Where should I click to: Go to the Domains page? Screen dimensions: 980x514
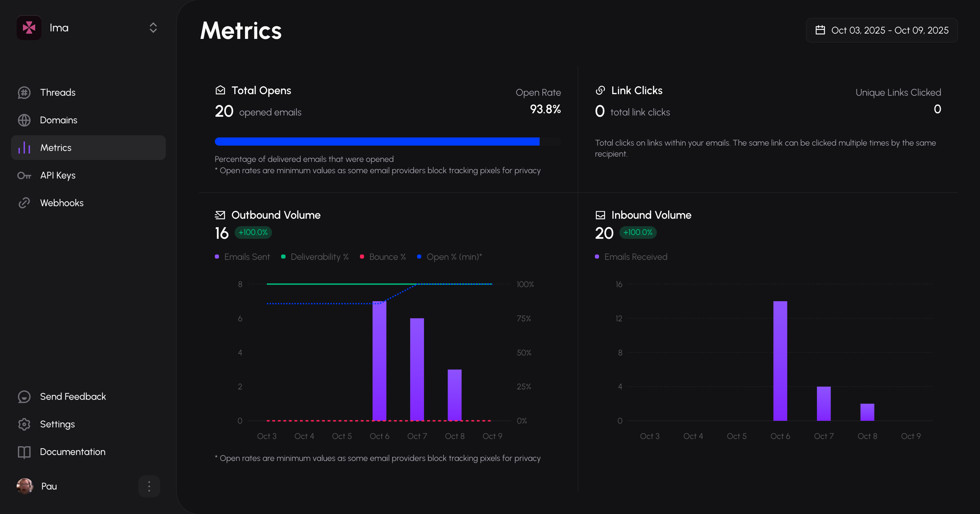(x=58, y=120)
